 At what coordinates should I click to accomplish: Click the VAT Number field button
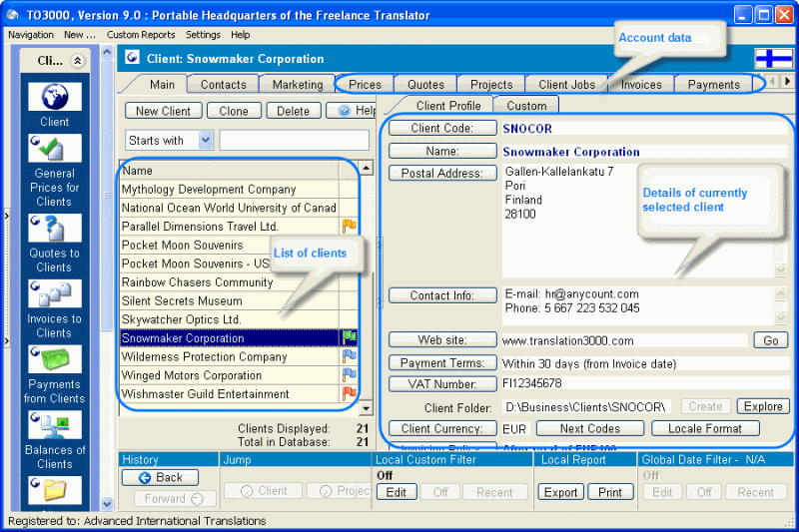[442, 384]
